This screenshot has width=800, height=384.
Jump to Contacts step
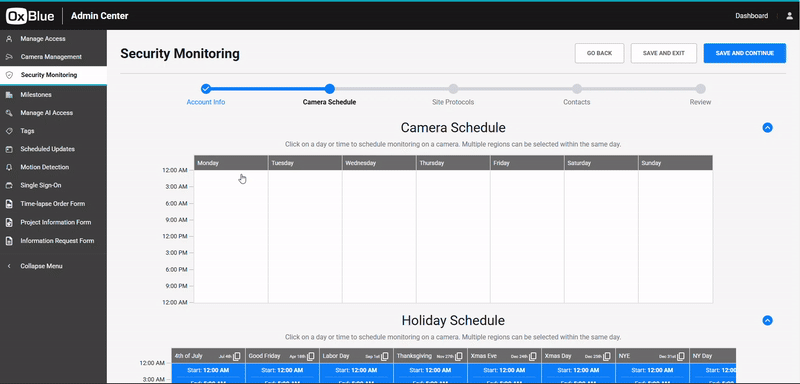(x=577, y=89)
